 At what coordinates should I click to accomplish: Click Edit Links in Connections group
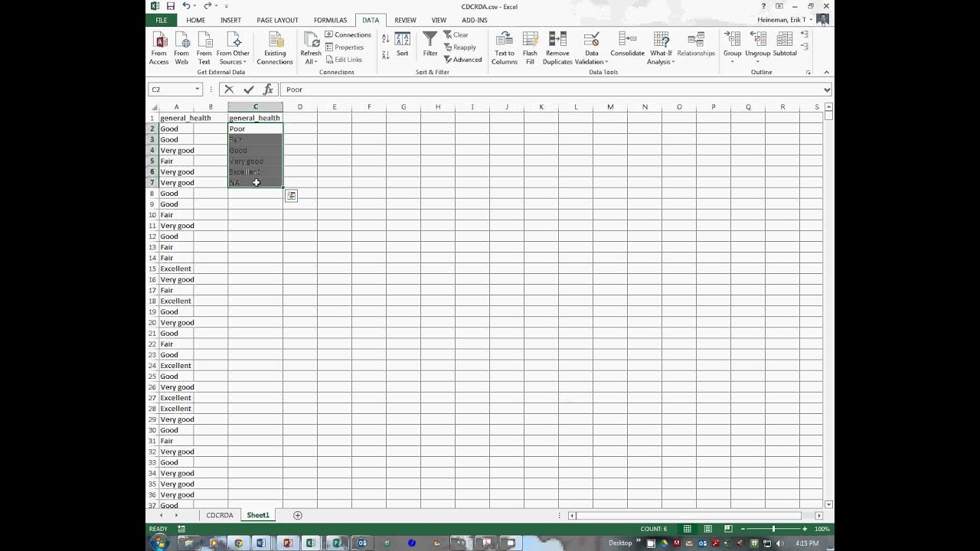pyautogui.click(x=344, y=60)
